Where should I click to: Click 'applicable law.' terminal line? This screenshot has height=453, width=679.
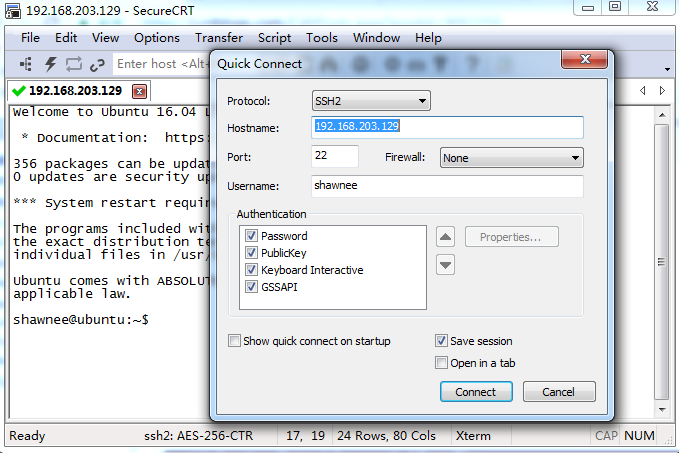[71, 294]
